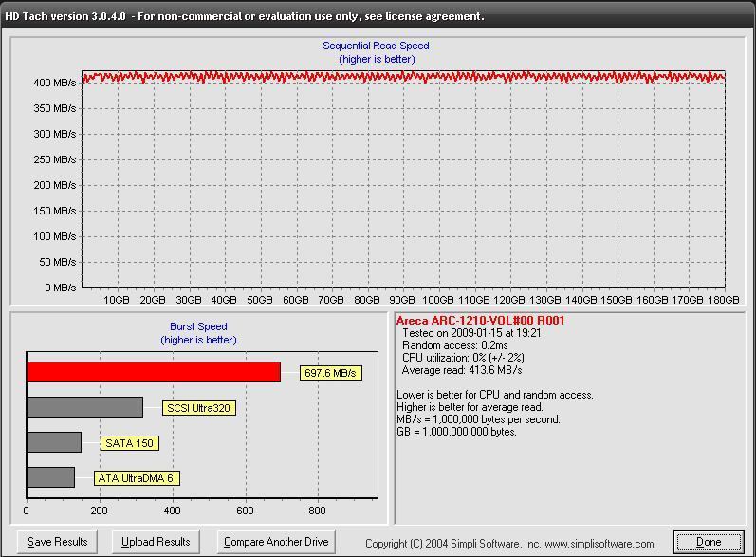Select the gray ATA UltraDMA 6 bar
Viewport: 756px width, 557px height.
click(50, 477)
